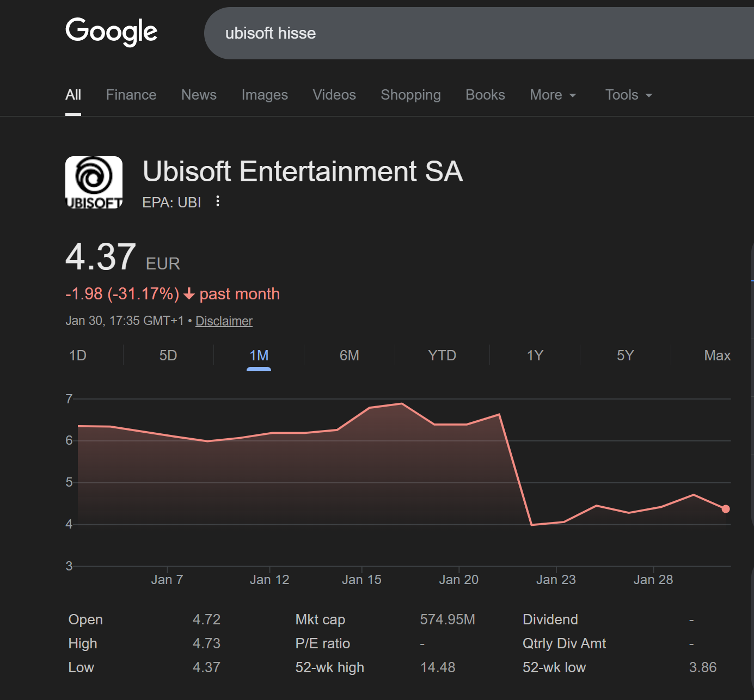Click the Mkt cap value 574.95M
The image size is (754, 700).
point(448,619)
